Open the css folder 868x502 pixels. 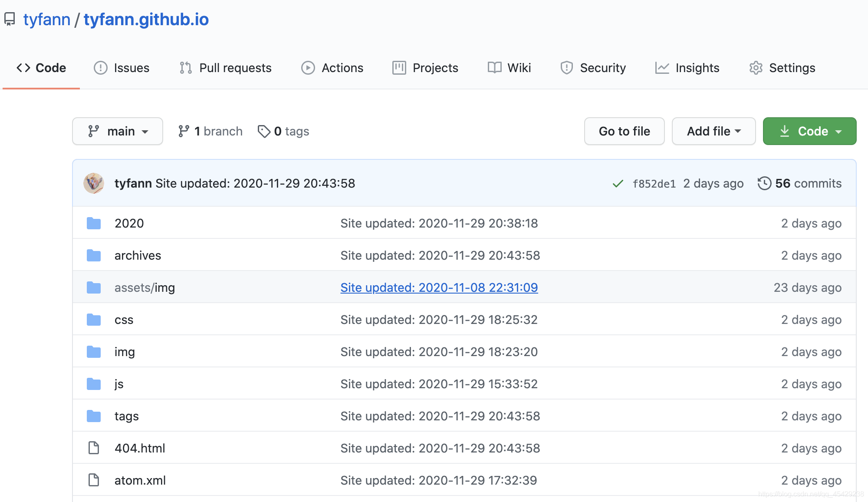[x=124, y=320]
